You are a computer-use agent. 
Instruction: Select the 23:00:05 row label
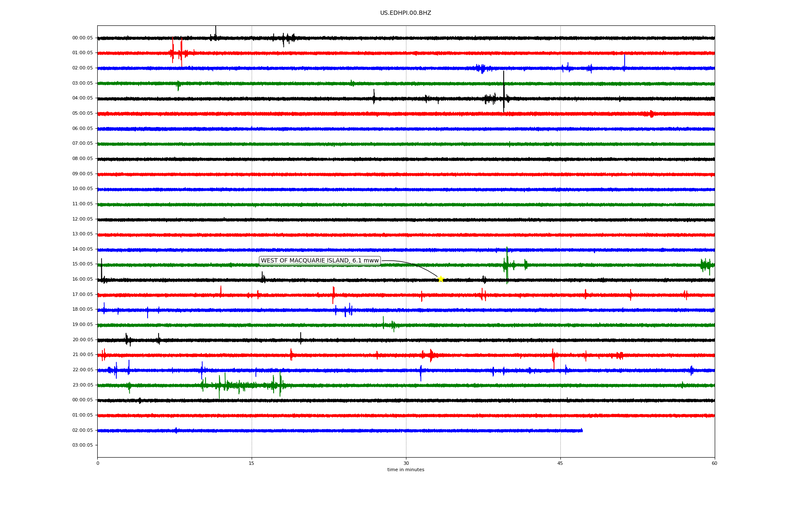tap(82, 385)
